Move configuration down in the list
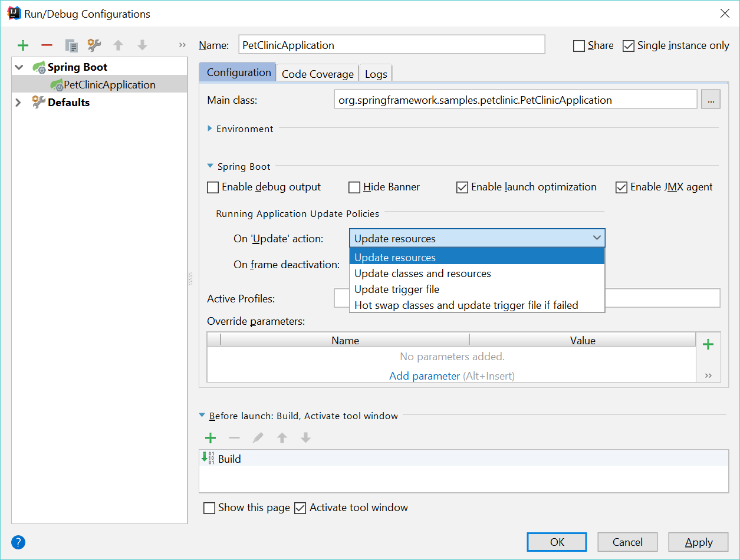This screenshot has height=560, width=740. (x=142, y=45)
